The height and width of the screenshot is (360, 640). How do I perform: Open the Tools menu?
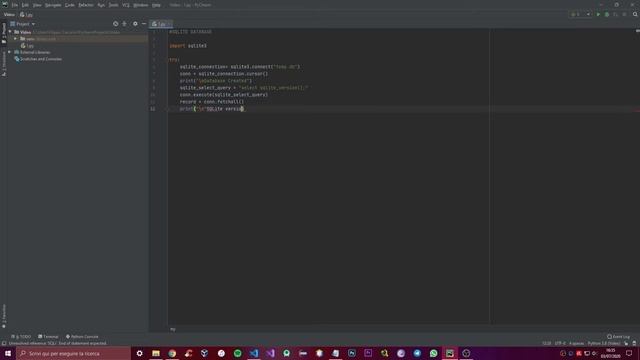[x=113, y=5]
